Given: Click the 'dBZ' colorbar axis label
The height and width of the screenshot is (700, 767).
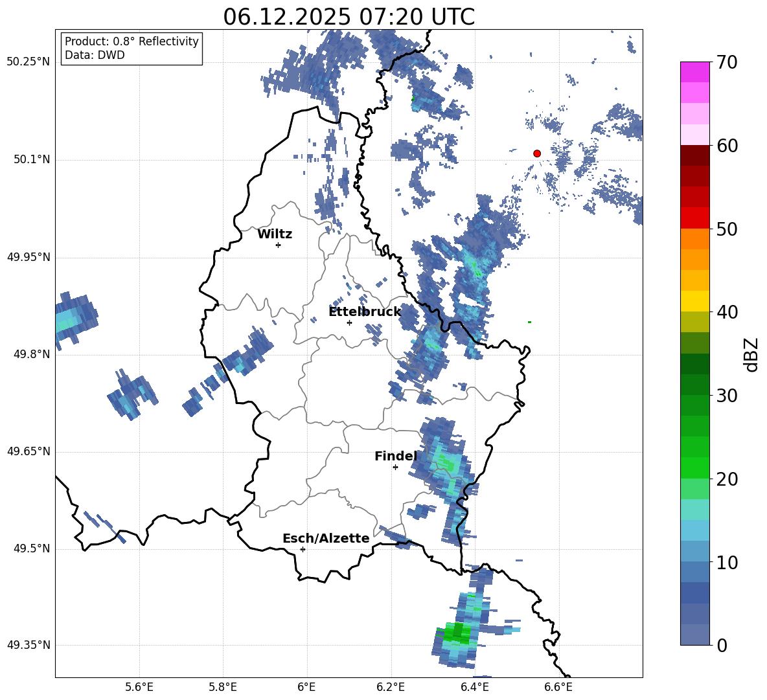Looking at the screenshot, I should click(750, 354).
